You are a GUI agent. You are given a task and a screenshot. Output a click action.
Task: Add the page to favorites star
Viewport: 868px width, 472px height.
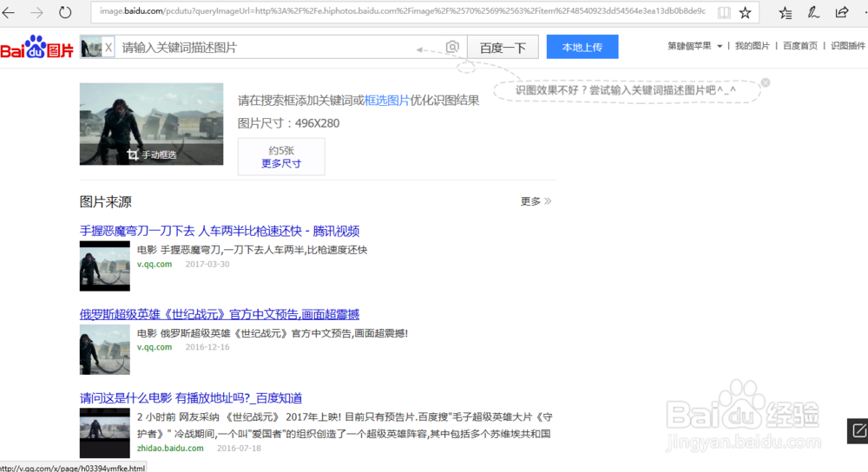click(745, 12)
